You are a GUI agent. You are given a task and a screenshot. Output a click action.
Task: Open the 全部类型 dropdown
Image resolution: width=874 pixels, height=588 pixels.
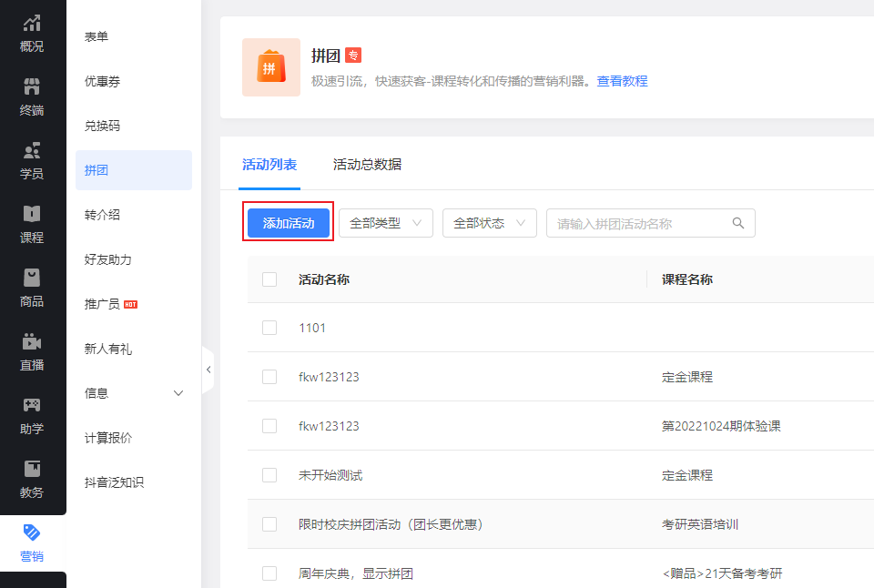pos(386,223)
